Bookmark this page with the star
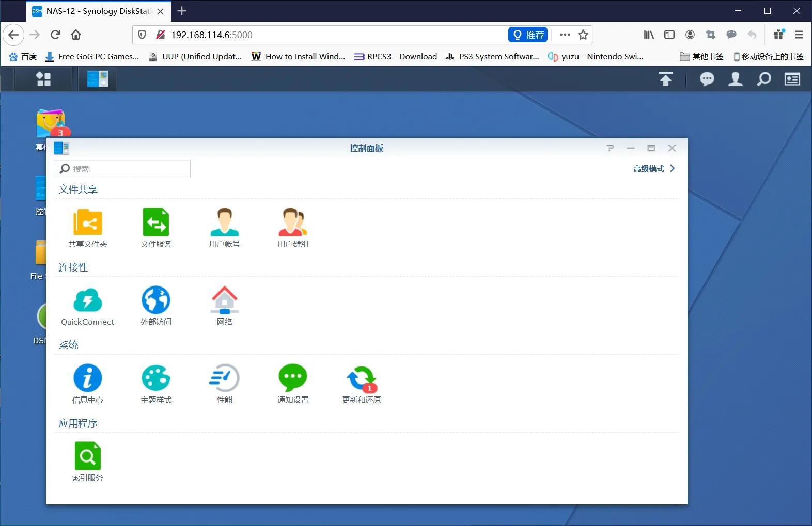 click(583, 35)
